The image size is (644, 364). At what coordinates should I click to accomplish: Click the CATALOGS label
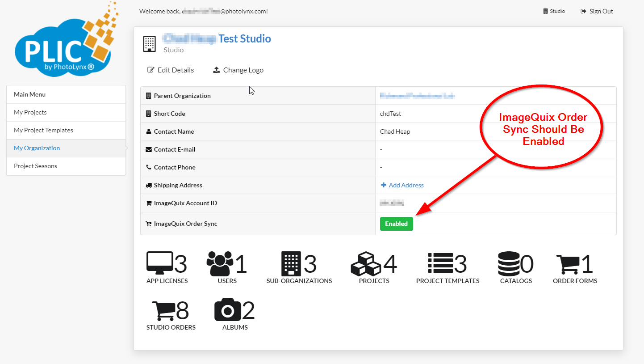point(516,281)
